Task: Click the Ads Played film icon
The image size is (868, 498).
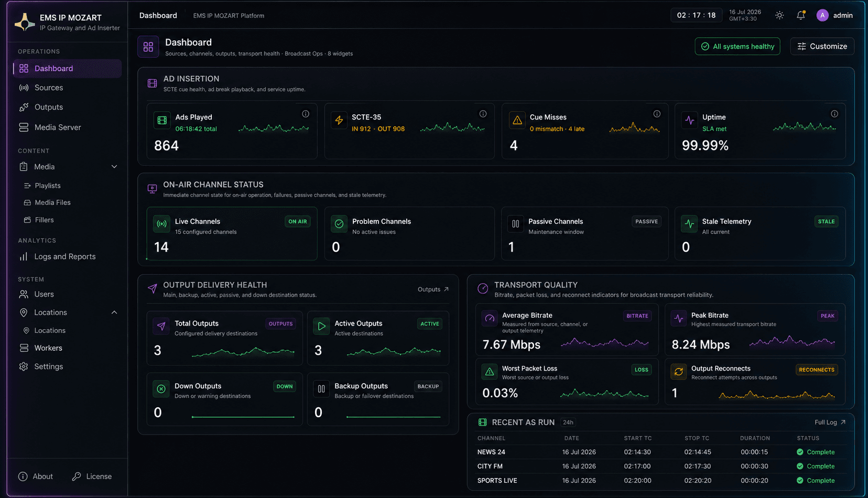Action: (162, 121)
